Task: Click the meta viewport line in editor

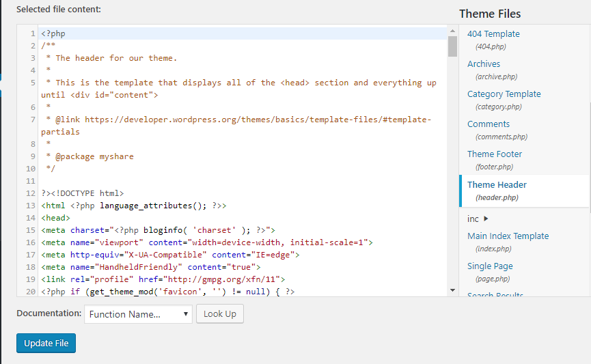Action: click(x=205, y=242)
